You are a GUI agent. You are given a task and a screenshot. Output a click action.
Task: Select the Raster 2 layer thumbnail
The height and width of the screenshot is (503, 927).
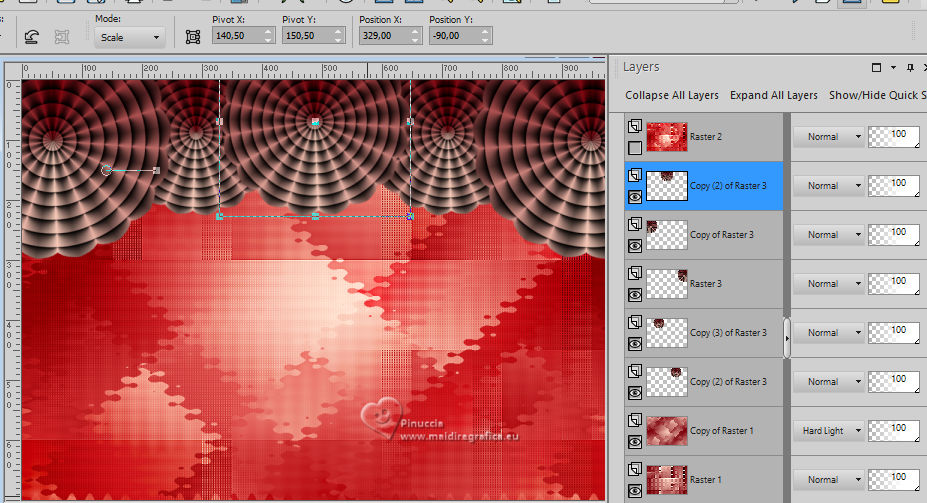667,137
